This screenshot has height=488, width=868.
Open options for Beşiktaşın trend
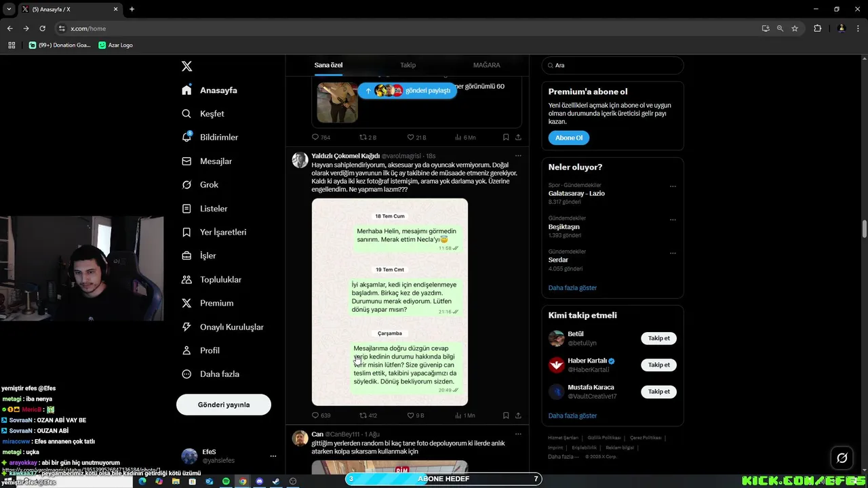673,220
